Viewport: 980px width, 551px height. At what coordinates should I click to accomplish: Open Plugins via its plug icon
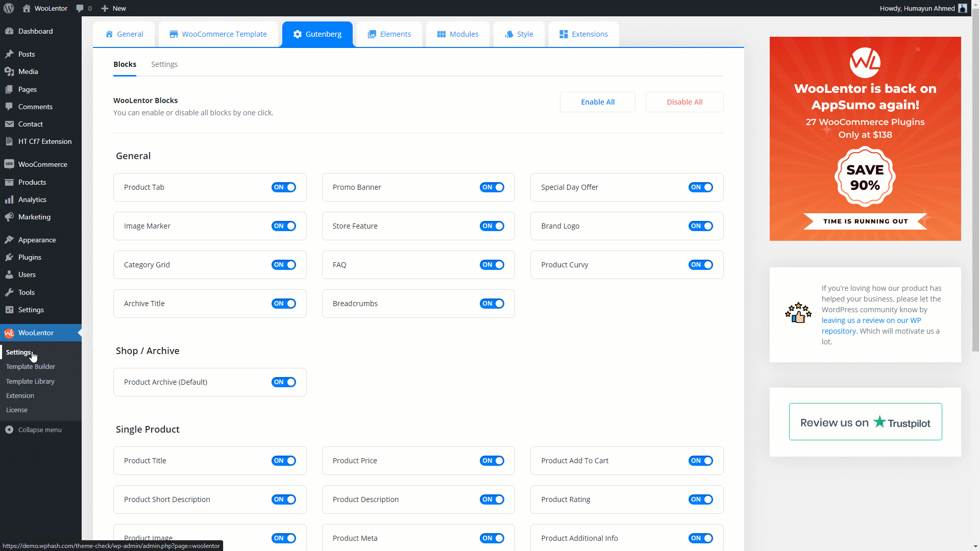pos(9,257)
